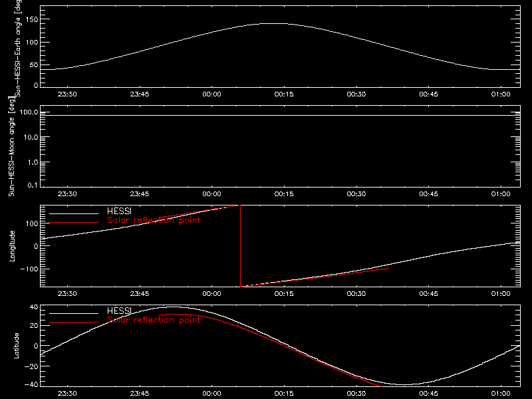Click the 150 tick on Earth angle plot

(x=31, y=19)
